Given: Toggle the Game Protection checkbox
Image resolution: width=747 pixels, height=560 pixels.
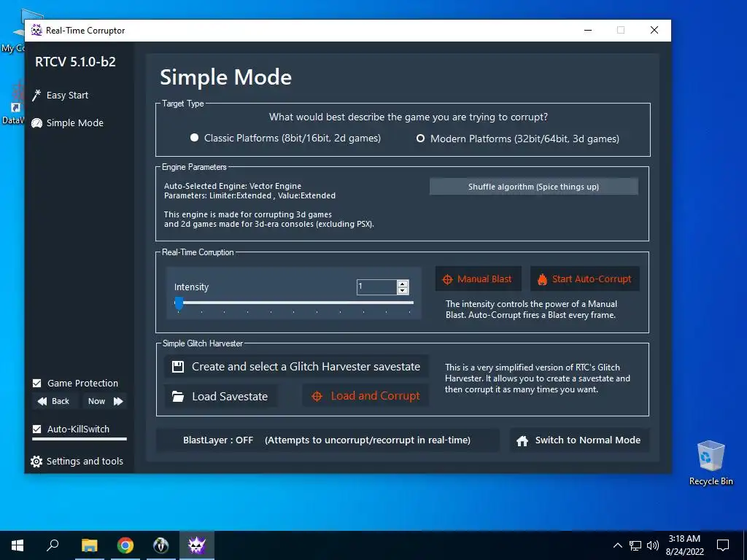Looking at the screenshot, I should pos(36,383).
